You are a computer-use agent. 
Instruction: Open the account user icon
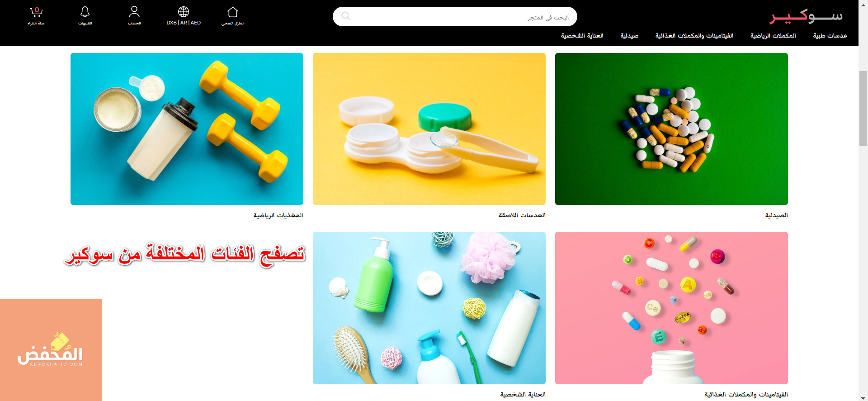pos(134,12)
